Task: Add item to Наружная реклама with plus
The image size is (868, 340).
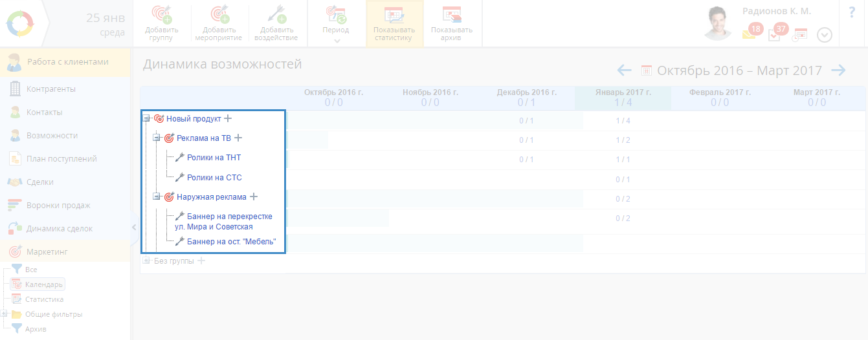Action: pyautogui.click(x=254, y=197)
